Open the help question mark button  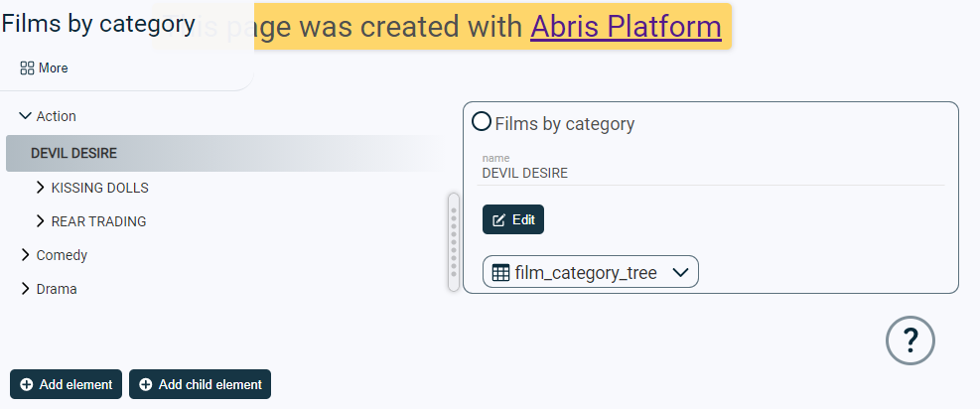click(x=910, y=341)
